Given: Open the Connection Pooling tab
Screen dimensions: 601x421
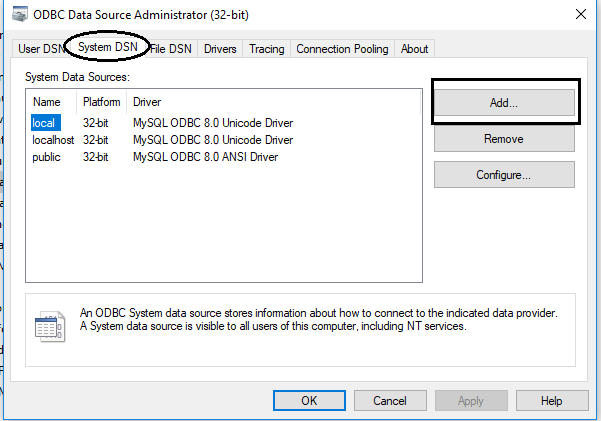Looking at the screenshot, I should (x=342, y=49).
